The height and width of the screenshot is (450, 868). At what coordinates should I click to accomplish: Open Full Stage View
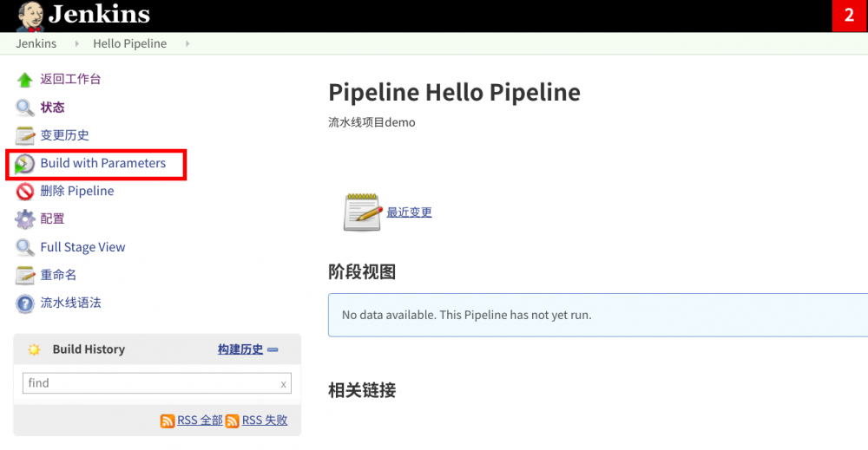click(x=82, y=247)
